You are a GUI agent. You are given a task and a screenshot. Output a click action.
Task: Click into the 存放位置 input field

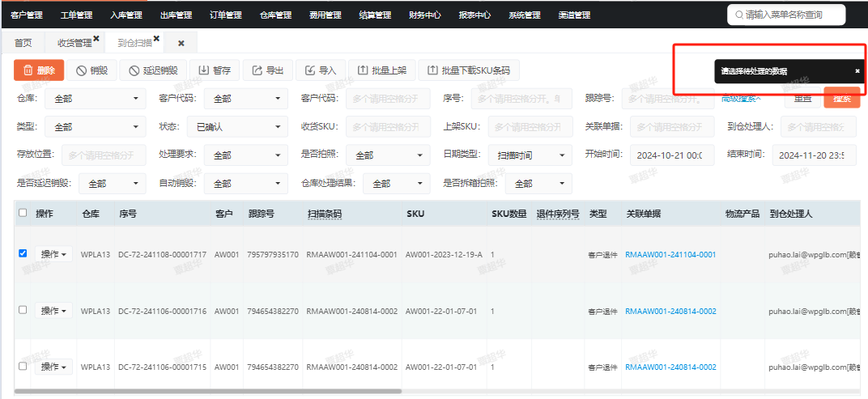point(104,155)
